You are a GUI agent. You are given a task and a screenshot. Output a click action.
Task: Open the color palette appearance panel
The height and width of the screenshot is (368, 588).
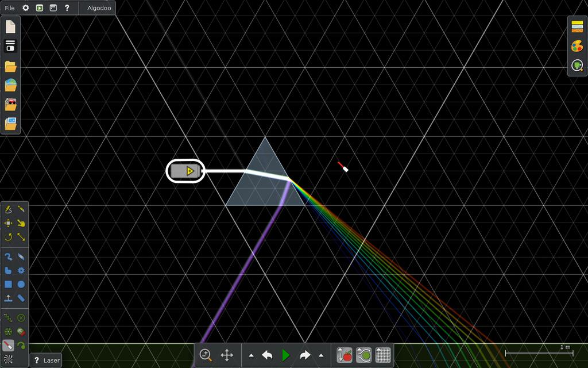click(x=577, y=46)
